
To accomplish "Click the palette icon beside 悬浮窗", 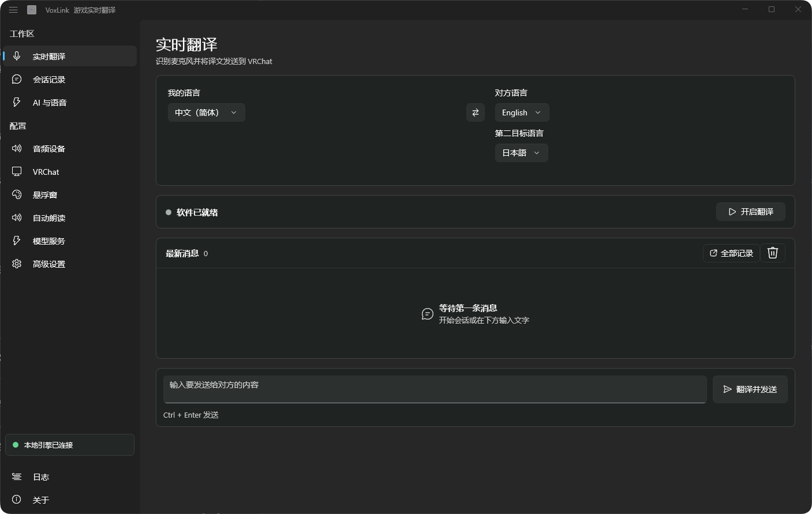I will tap(17, 194).
